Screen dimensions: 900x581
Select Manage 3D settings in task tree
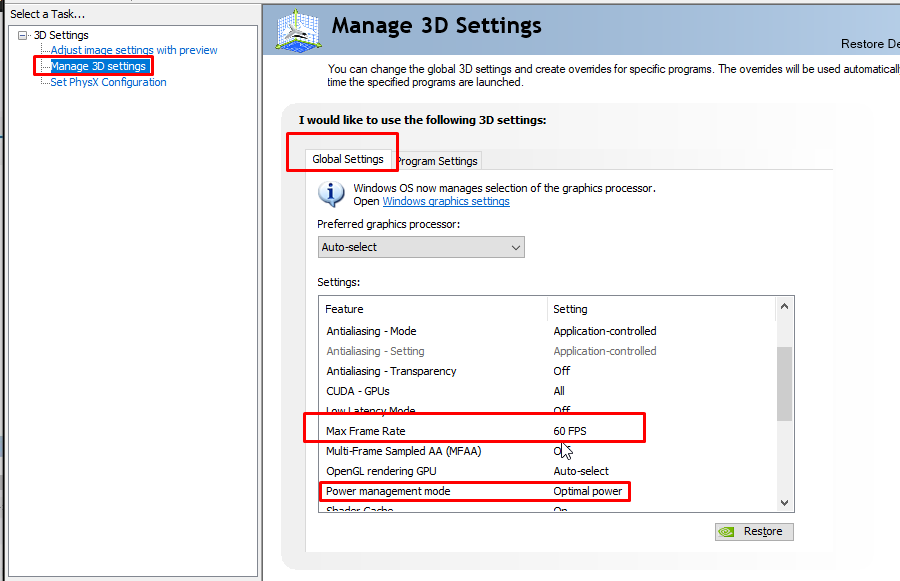coord(98,66)
